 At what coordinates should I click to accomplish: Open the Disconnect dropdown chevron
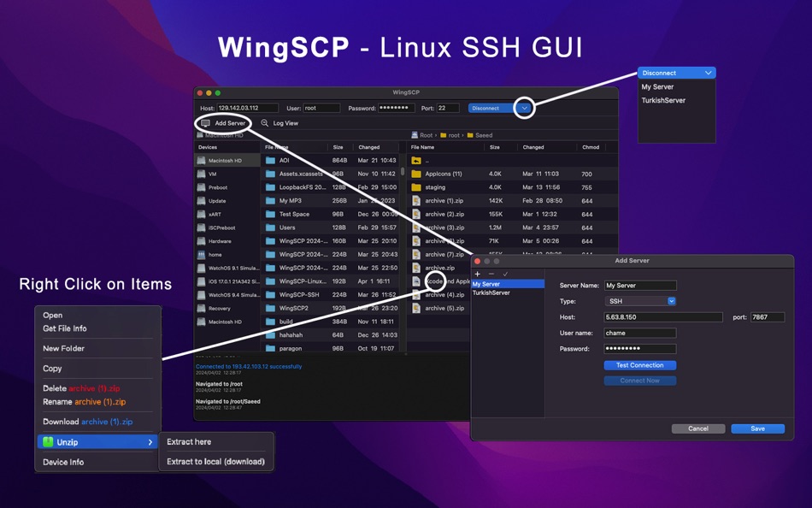[524, 108]
